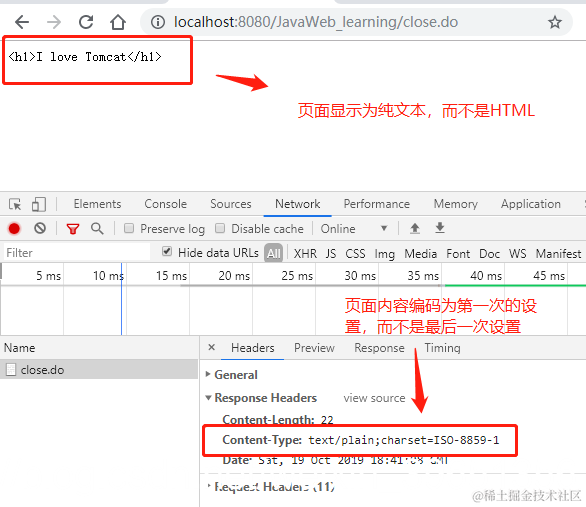Open the Console tab
The width and height of the screenshot is (586, 507).
166,204
